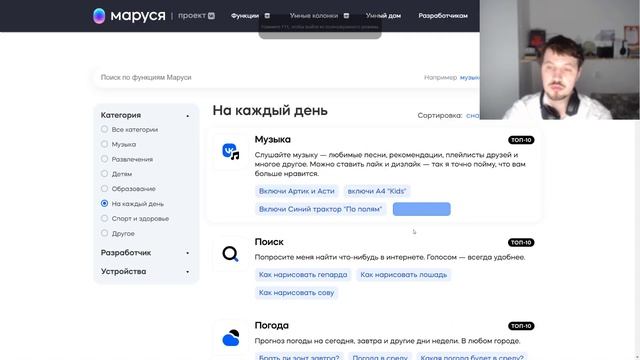Click the Маруся wordmark

click(138, 16)
